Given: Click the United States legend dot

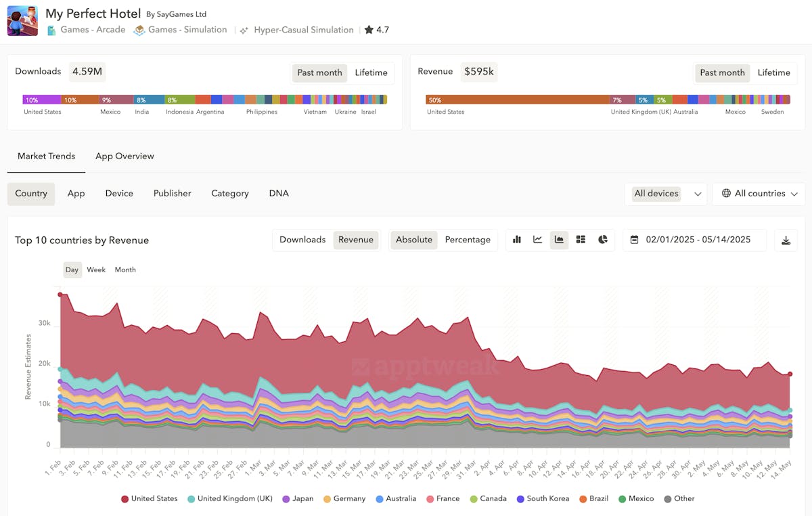Looking at the screenshot, I should (x=125, y=499).
